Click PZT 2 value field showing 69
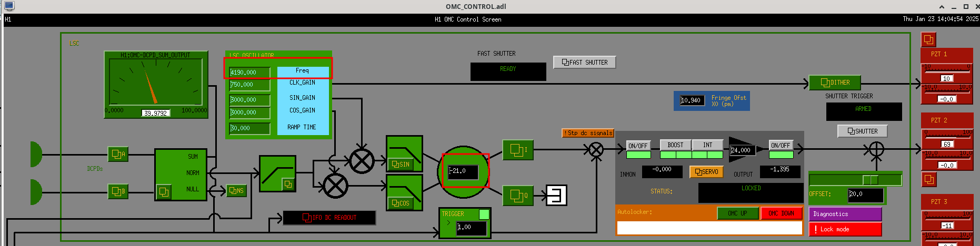This screenshot has height=246, width=980. coord(947,144)
